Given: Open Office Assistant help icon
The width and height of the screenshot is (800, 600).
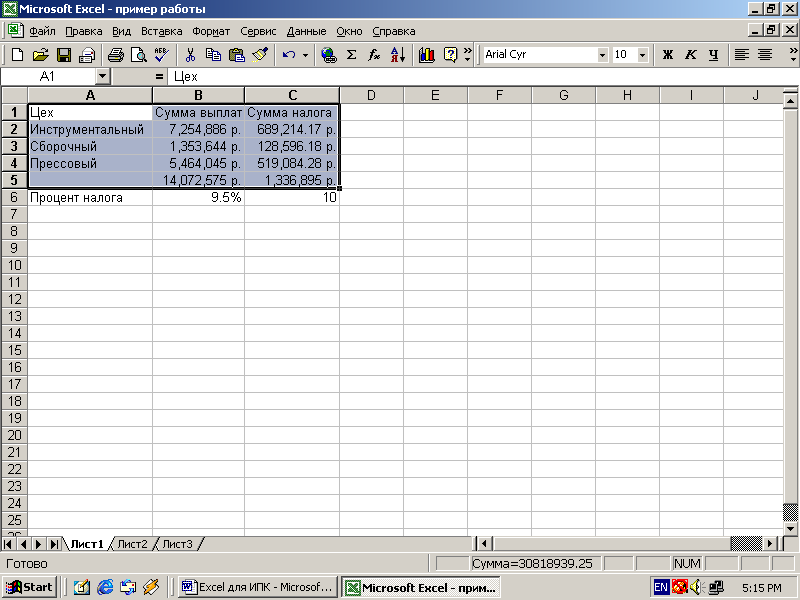Looking at the screenshot, I should coord(450,55).
